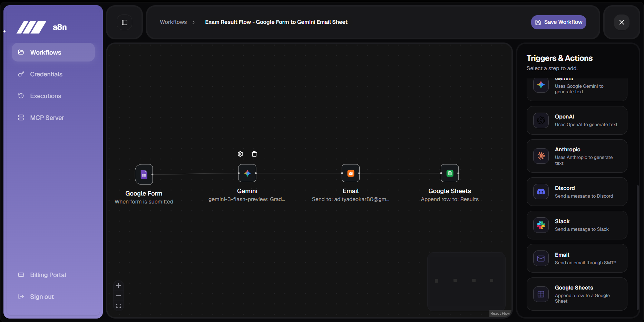
Task: Add the Gemini action from panel
Action: [577, 89]
